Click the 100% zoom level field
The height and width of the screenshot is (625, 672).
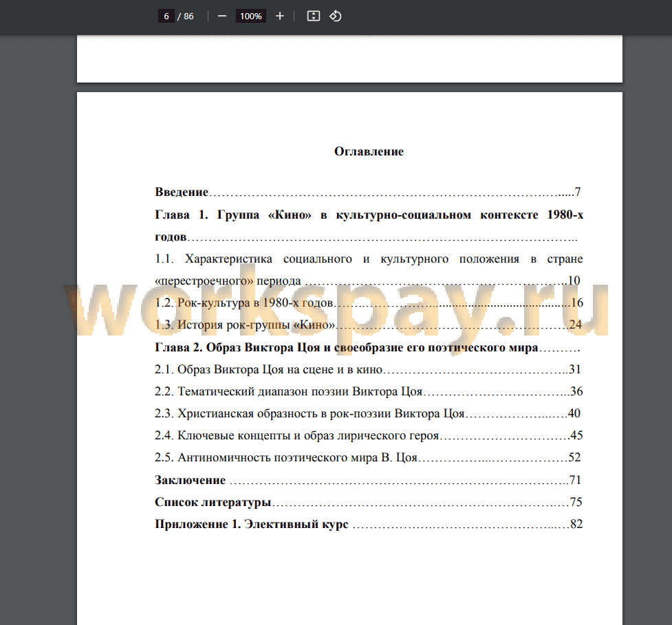tap(251, 17)
